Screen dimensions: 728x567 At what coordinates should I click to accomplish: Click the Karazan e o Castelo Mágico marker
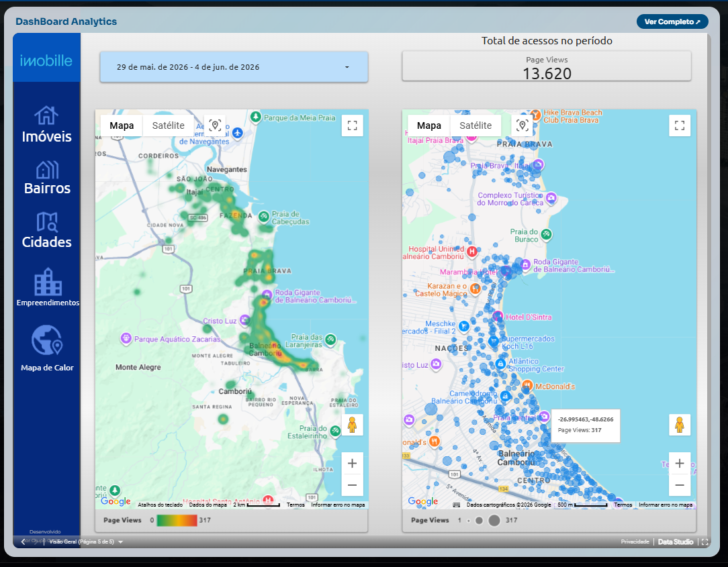pyautogui.click(x=475, y=289)
